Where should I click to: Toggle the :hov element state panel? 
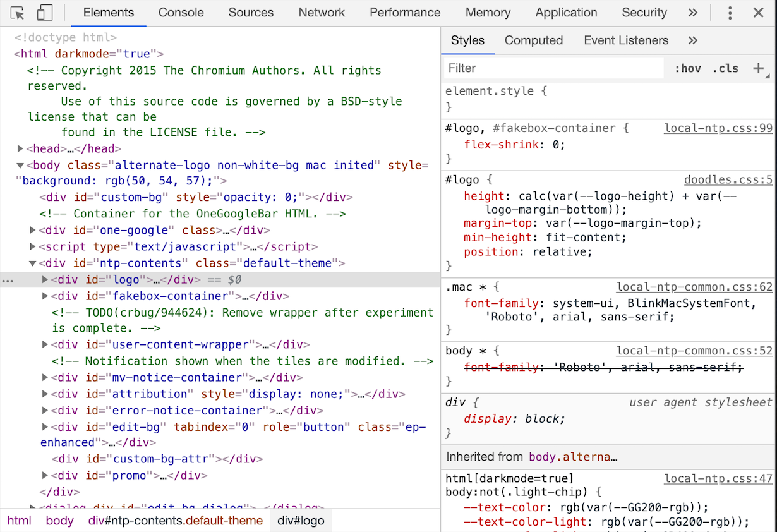coord(688,68)
